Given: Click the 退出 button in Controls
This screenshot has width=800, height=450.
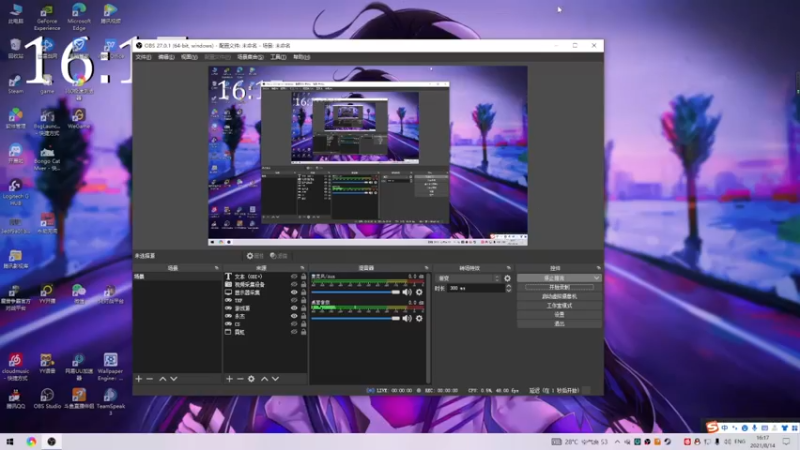Looking at the screenshot, I should point(559,324).
